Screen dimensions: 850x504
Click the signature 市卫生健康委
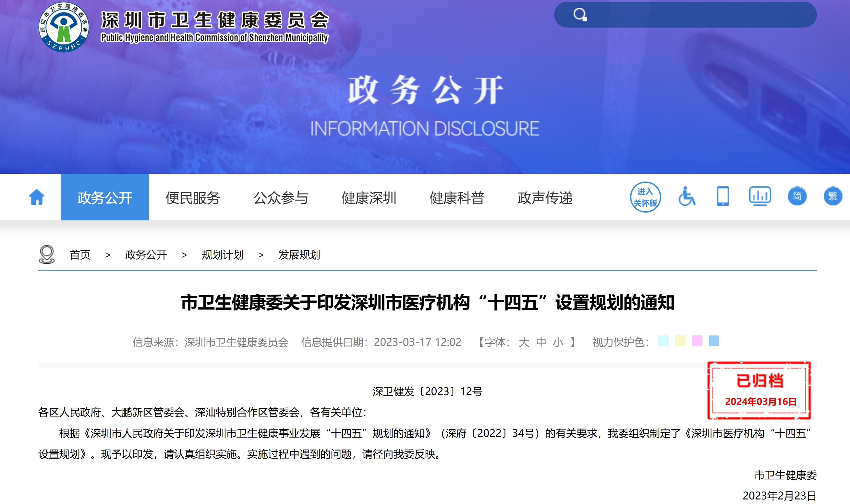click(x=785, y=475)
